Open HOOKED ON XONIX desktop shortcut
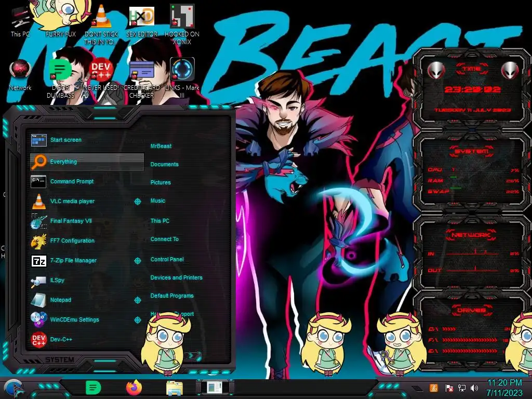The image size is (532, 399). click(x=182, y=24)
